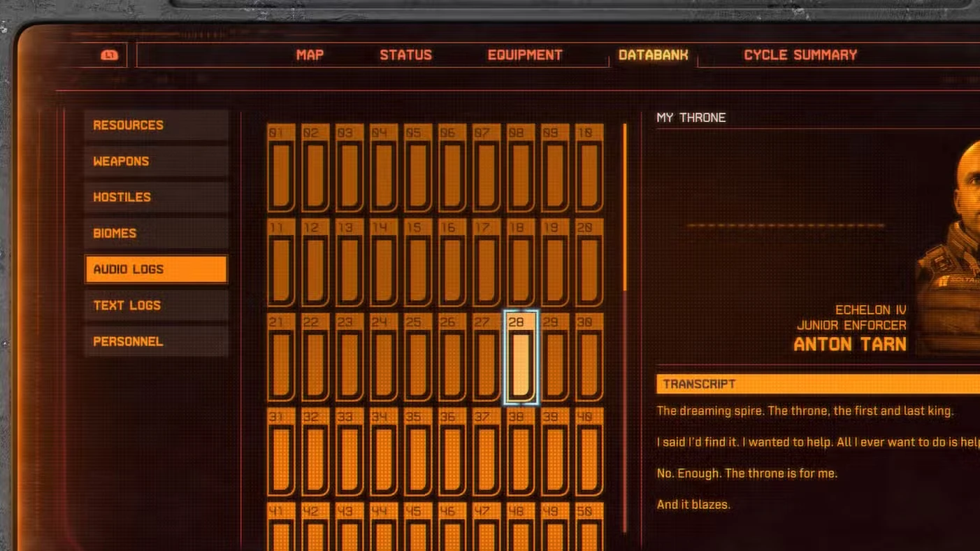Click the L1 shoulder button icon
This screenshot has height=551, width=980.
(109, 55)
